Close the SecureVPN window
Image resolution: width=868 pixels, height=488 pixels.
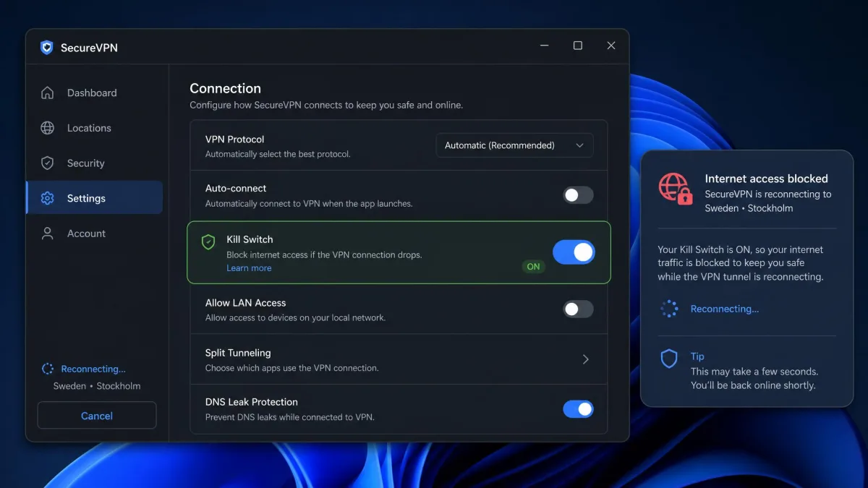tap(611, 46)
